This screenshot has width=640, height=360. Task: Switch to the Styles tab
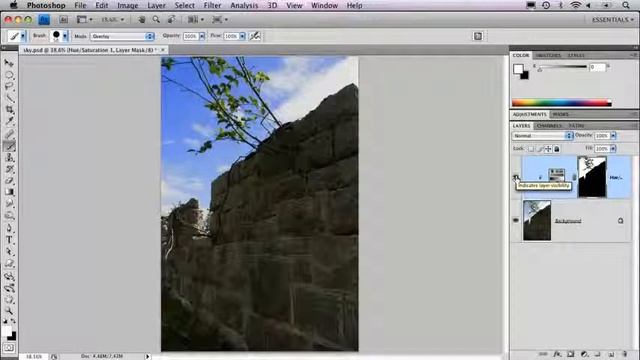click(x=576, y=55)
